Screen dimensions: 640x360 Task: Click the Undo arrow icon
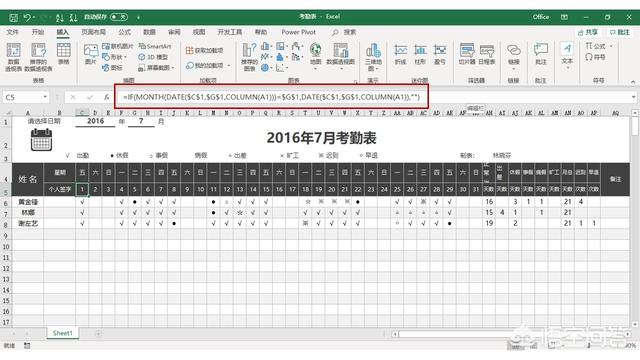(27, 17)
